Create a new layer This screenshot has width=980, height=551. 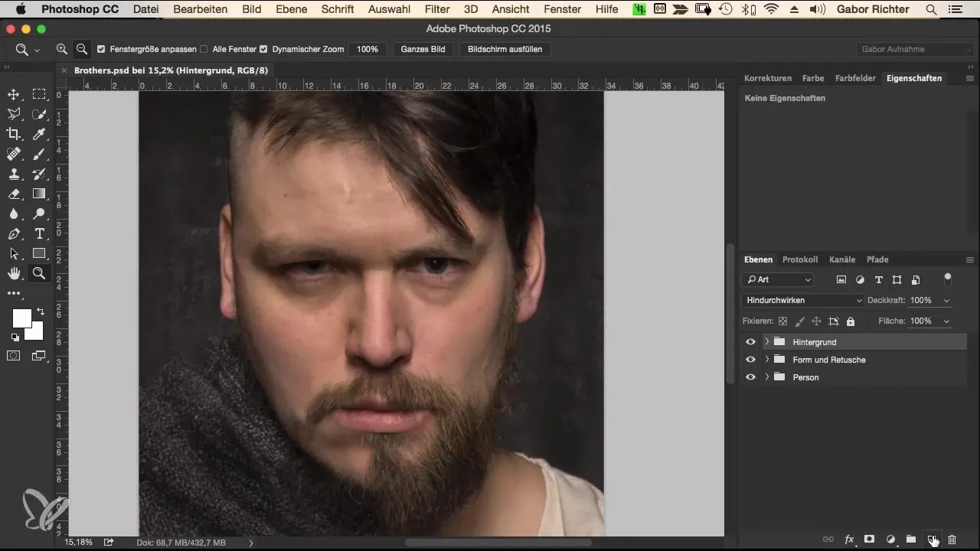(932, 540)
